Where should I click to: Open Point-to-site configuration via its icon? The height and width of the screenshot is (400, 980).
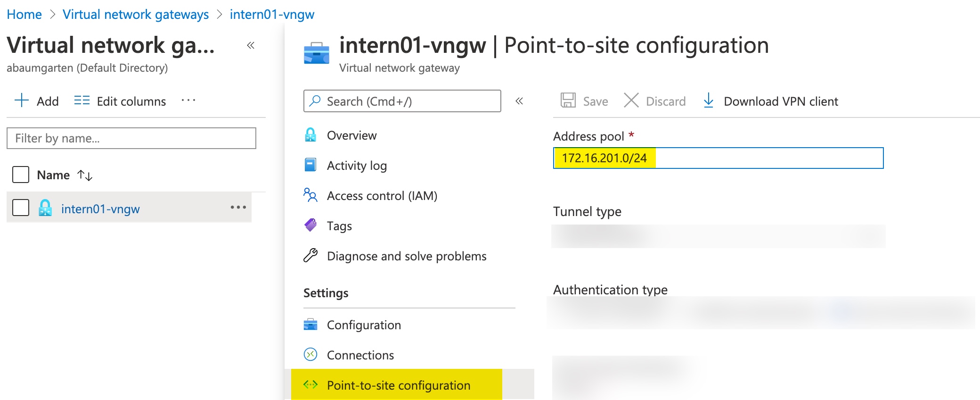click(311, 385)
